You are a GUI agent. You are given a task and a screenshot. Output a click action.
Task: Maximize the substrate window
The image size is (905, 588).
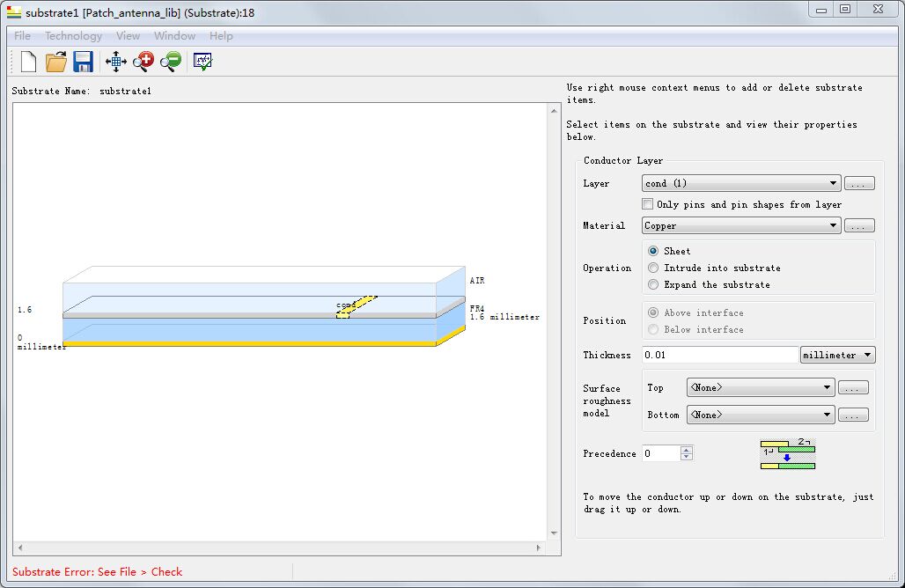[845, 9]
